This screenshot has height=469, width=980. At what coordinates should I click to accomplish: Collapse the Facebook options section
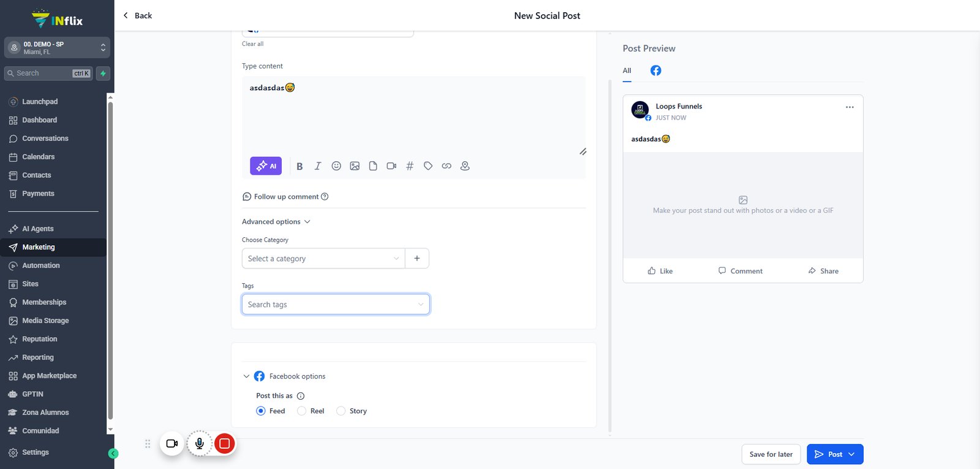(246, 376)
